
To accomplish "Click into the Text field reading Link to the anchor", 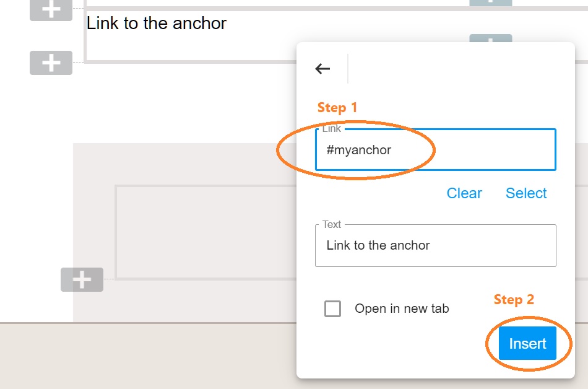I will [x=435, y=245].
